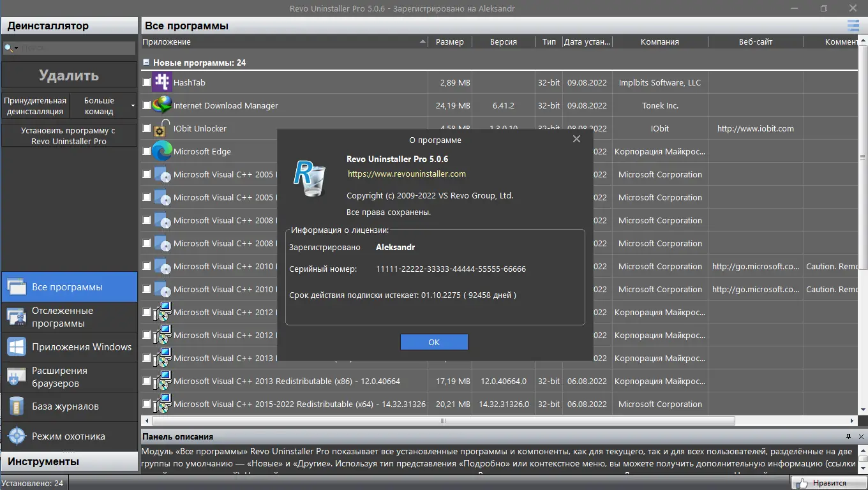Open the Больше команд dropdown
868x490 pixels.
pyautogui.click(x=103, y=106)
